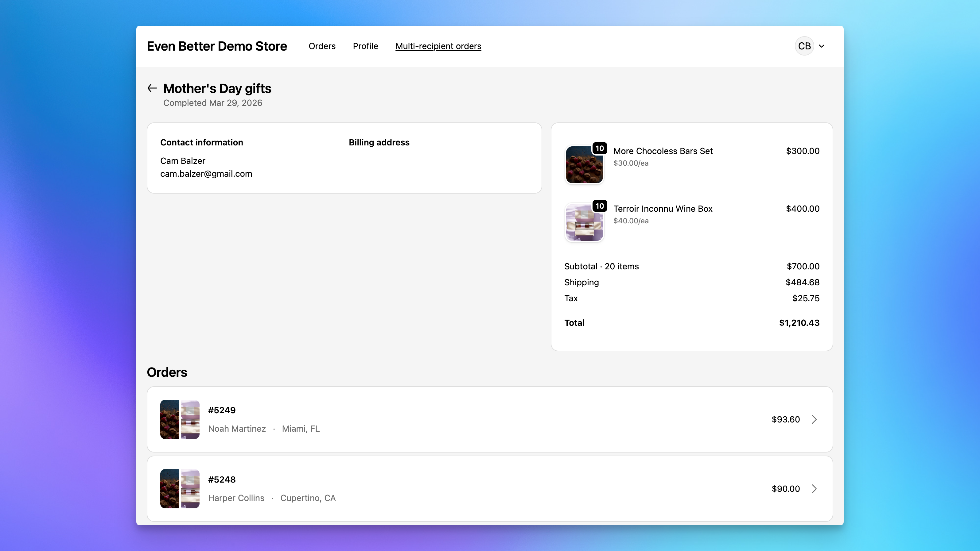Click cam.balzer@gmail.com email address
The width and height of the screenshot is (980, 551).
pyautogui.click(x=206, y=174)
